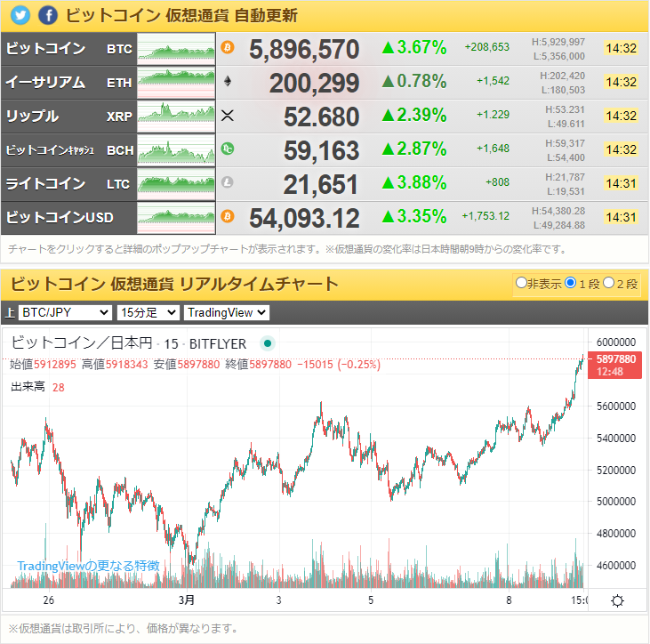Click the +1,753.12 change amount
The width and height of the screenshot is (650, 644).
[485, 216]
